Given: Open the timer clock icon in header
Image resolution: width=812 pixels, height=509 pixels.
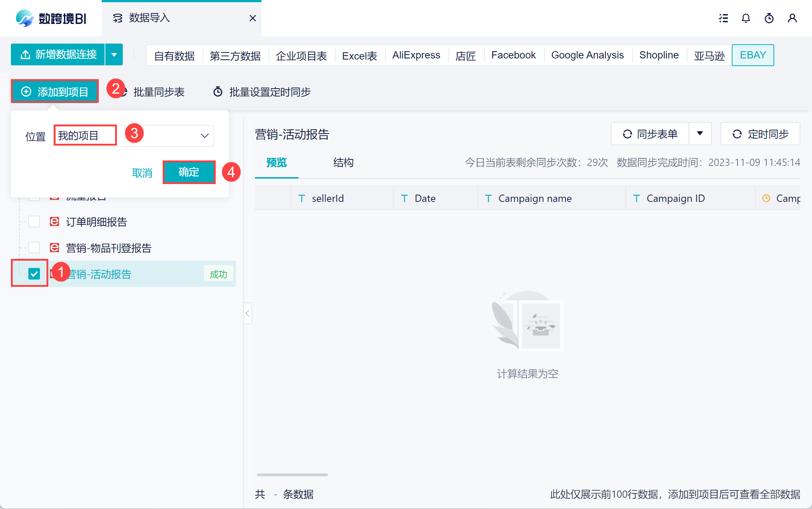Looking at the screenshot, I should pyautogui.click(x=769, y=18).
